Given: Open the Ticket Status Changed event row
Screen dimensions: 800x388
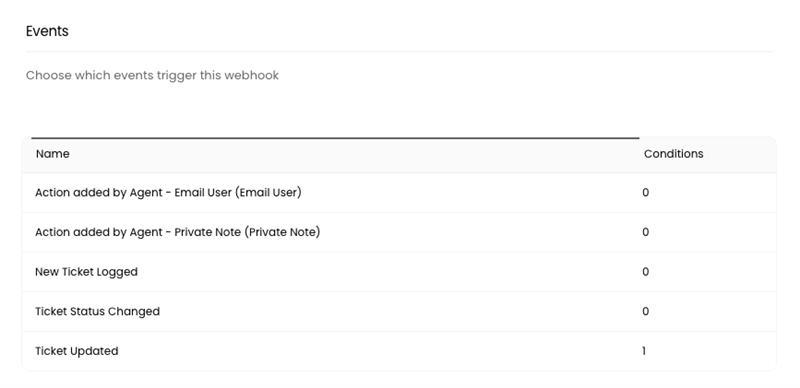Looking at the screenshot, I should point(399,311).
